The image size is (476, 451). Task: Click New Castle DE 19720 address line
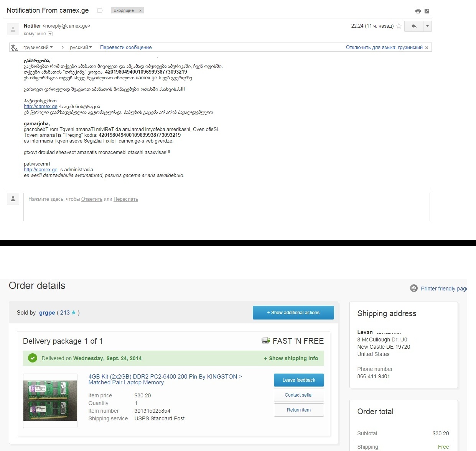(384, 347)
